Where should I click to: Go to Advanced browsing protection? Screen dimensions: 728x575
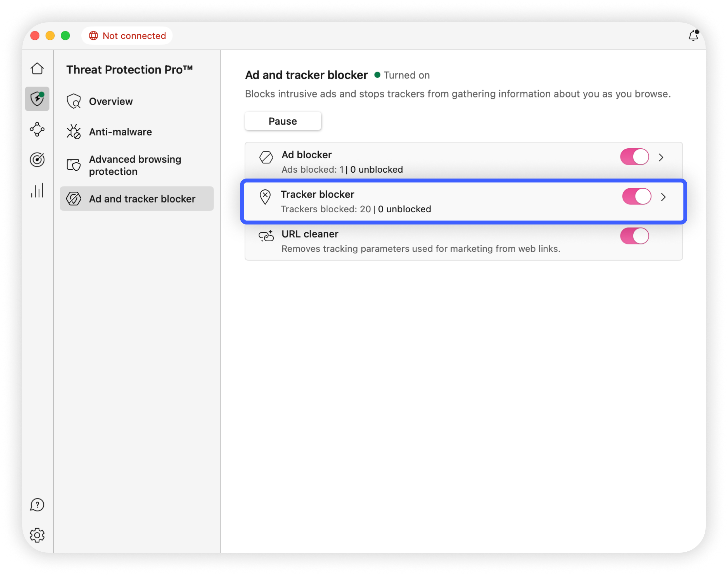pos(134,165)
